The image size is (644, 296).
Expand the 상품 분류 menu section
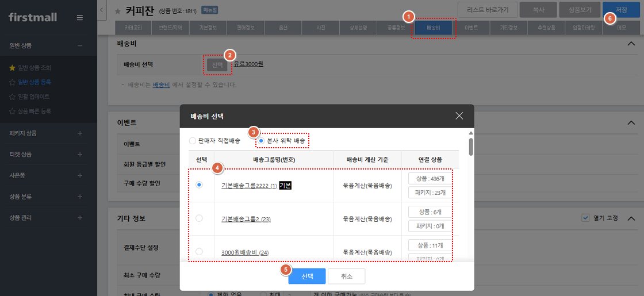pyautogui.click(x=80, y=196)
